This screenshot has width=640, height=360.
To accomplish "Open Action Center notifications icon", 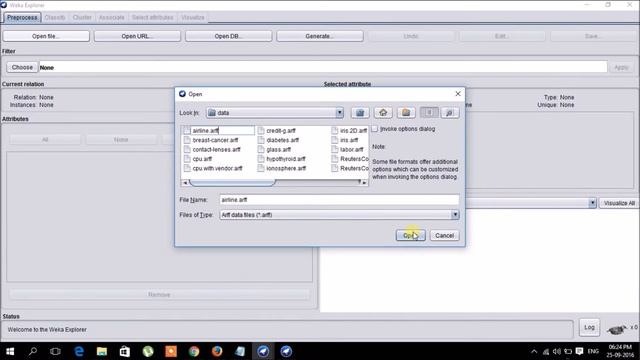I will point(579,351).
